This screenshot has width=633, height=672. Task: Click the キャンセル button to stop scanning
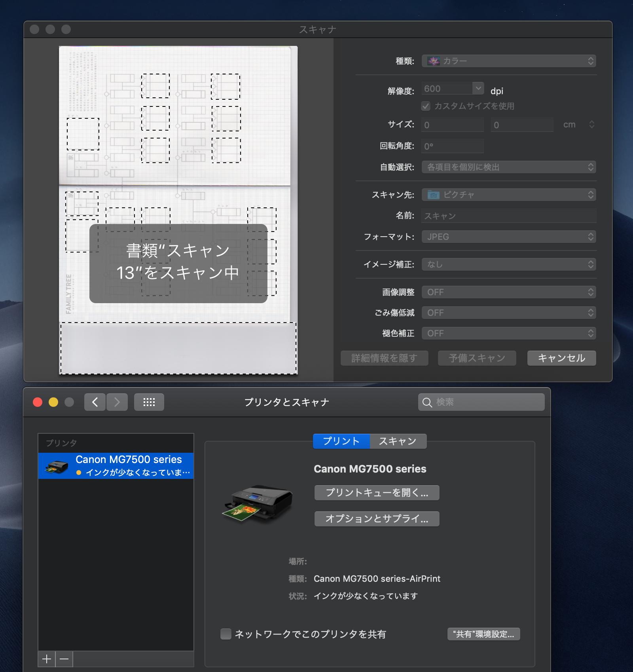pyautogui.click(x=561, y=358)
